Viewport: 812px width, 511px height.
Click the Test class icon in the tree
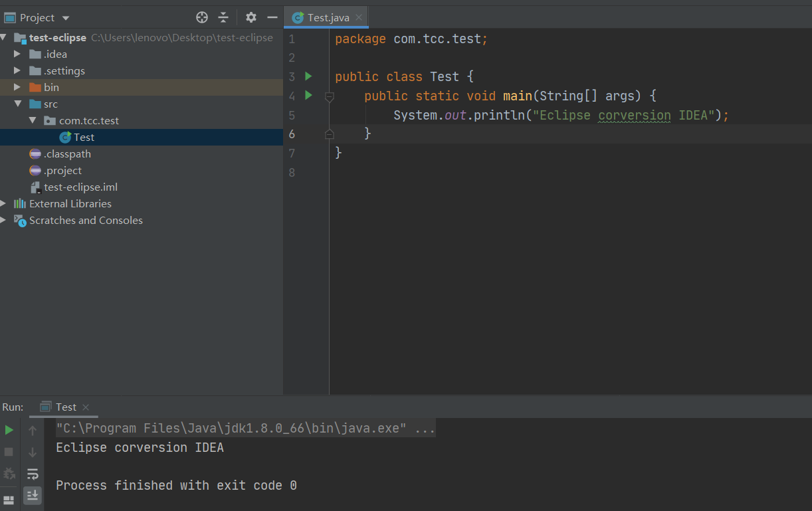65,137
